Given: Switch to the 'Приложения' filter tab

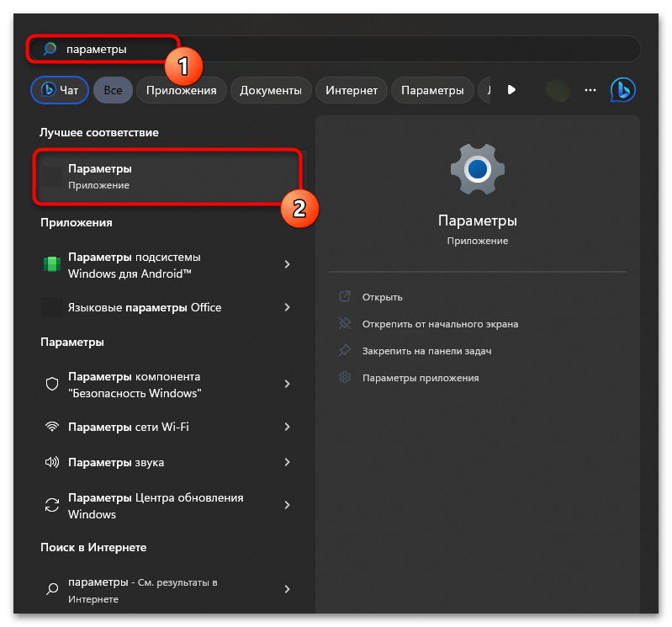Looking at the screenshot, I should (x=182, y=90).
